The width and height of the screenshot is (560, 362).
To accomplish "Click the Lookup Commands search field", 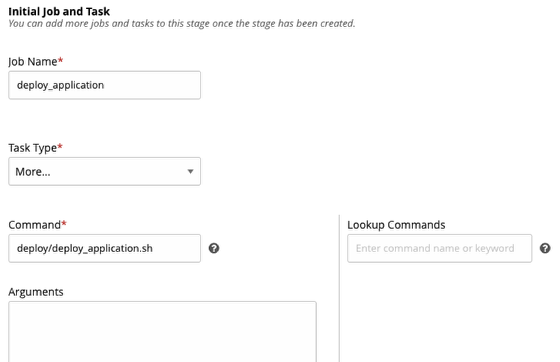I will tap(440, 248).
